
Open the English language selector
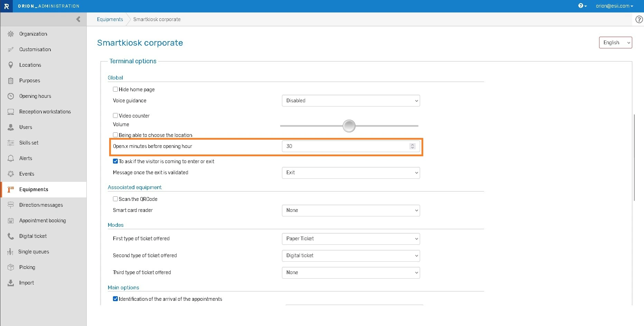[x=615, y=43]
